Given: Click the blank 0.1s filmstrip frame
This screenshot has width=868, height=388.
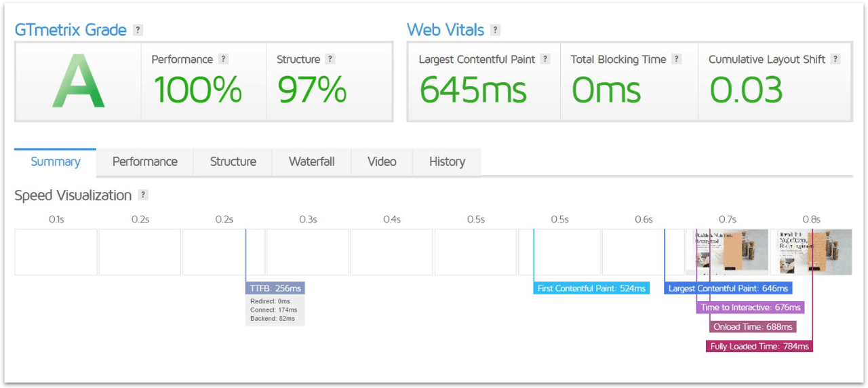Looking at the screenshot, I should [x=56, y=252].
